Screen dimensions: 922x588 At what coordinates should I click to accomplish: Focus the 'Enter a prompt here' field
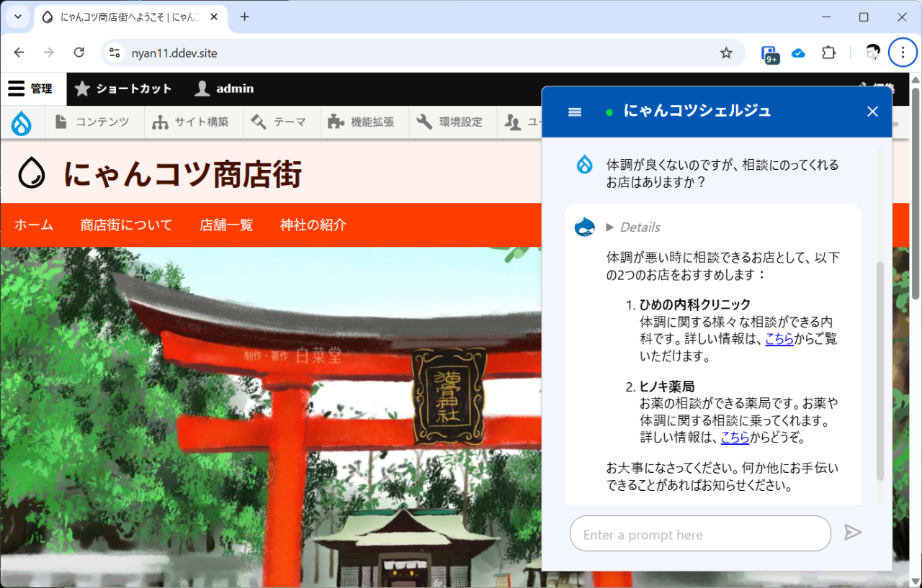(700, 534)
